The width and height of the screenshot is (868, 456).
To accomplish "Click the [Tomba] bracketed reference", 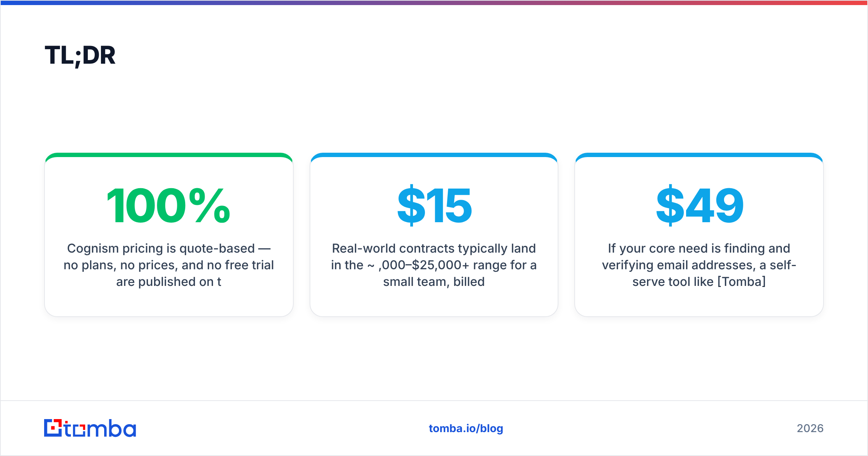I will (741, 282).
